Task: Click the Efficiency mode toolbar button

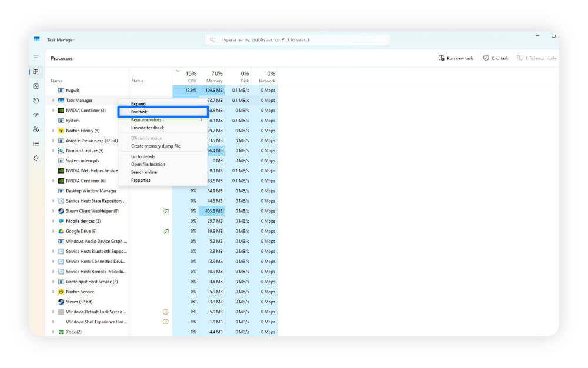Action: click(537, 58)
